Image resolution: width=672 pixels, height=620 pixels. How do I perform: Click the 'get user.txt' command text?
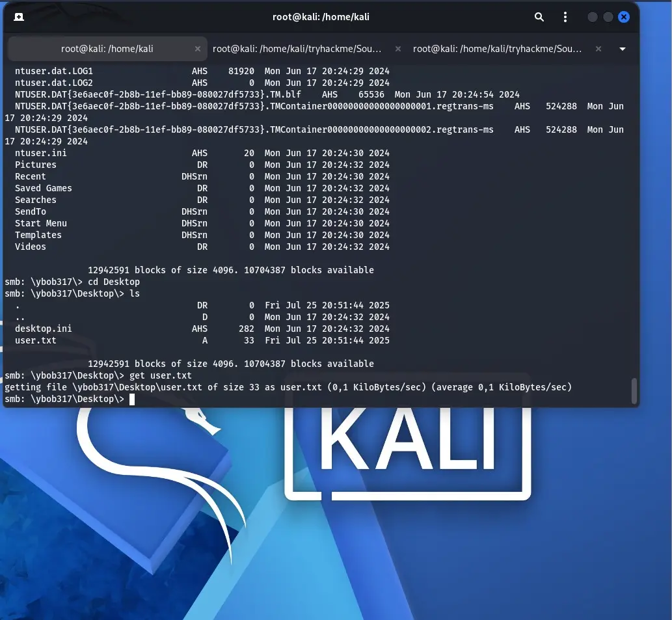(160, 376)
